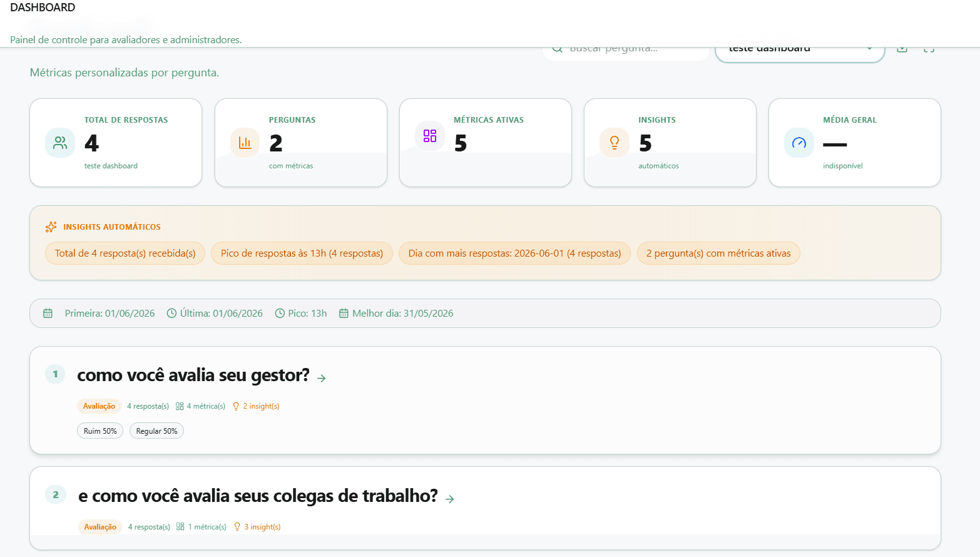Click the grid icon beside '4 métrica(s)'
The height and width of the screenshot is (557, 980).
[180, 406]
